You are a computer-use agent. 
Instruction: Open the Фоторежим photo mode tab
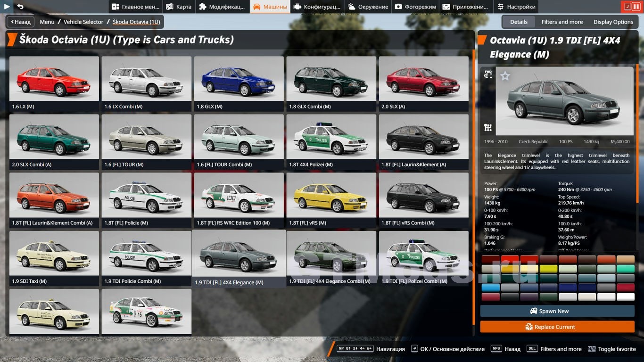[415, 7]
